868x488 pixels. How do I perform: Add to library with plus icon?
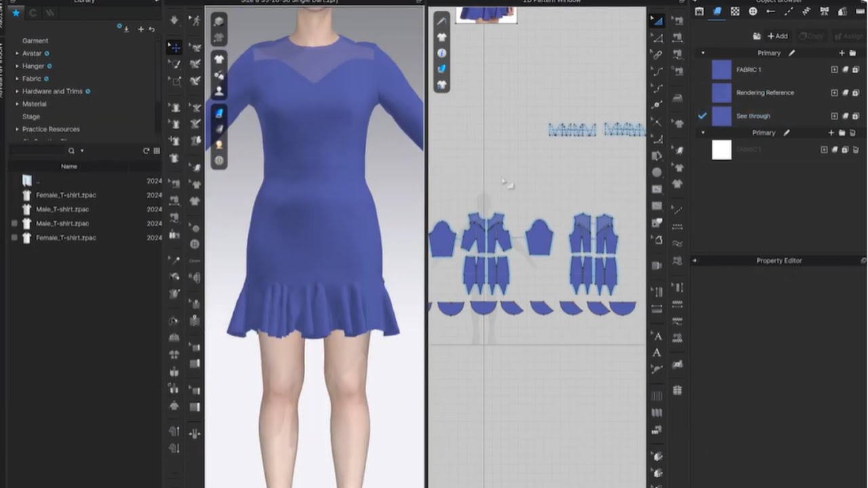[141, 29]
